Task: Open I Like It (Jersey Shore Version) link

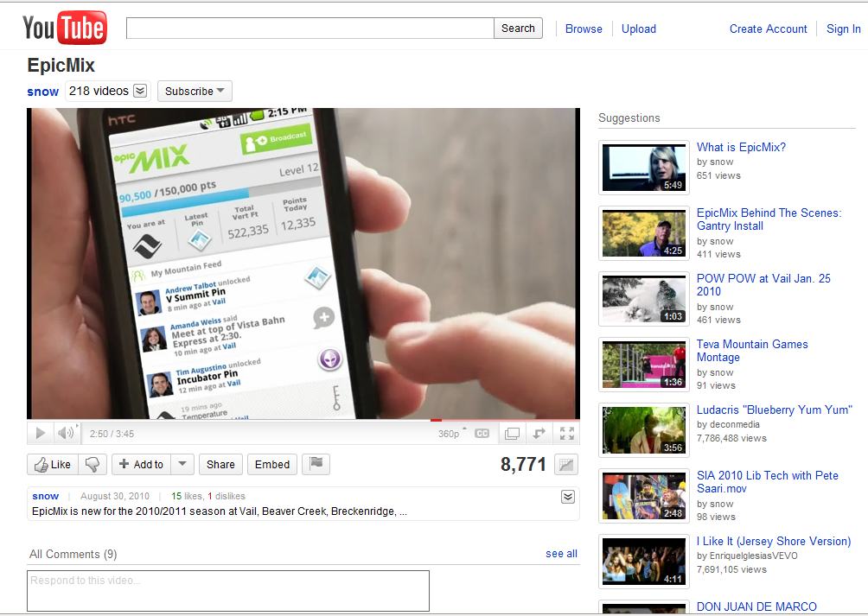Action: [x=774, y=542]
